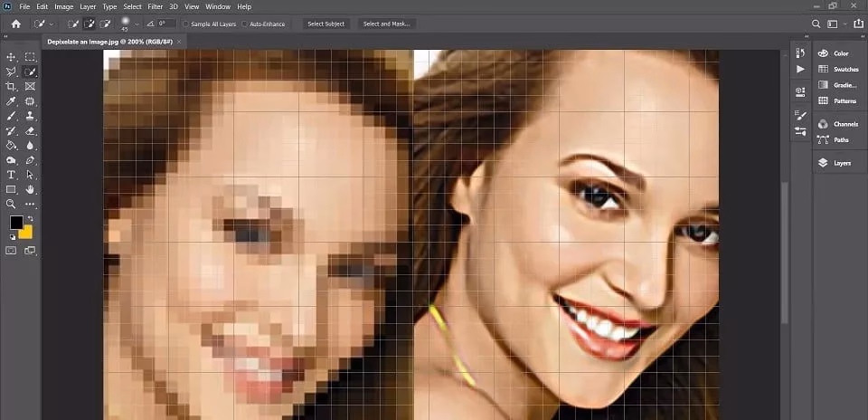This screenshot has height=420, width=868.
Task: Select the Zoom tool in the toolbar
Action: coord(11,204)
